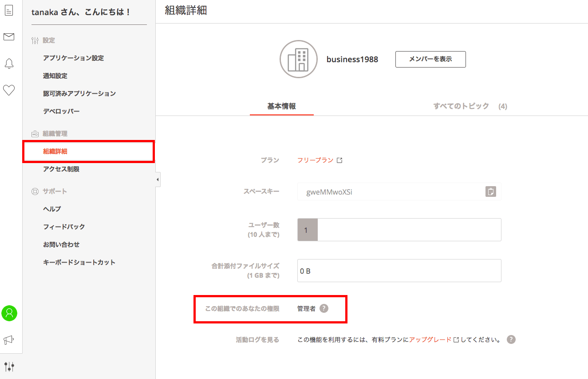Click the メンバーを表示 button
588x379 pixels.
click(x=430, y=59)
